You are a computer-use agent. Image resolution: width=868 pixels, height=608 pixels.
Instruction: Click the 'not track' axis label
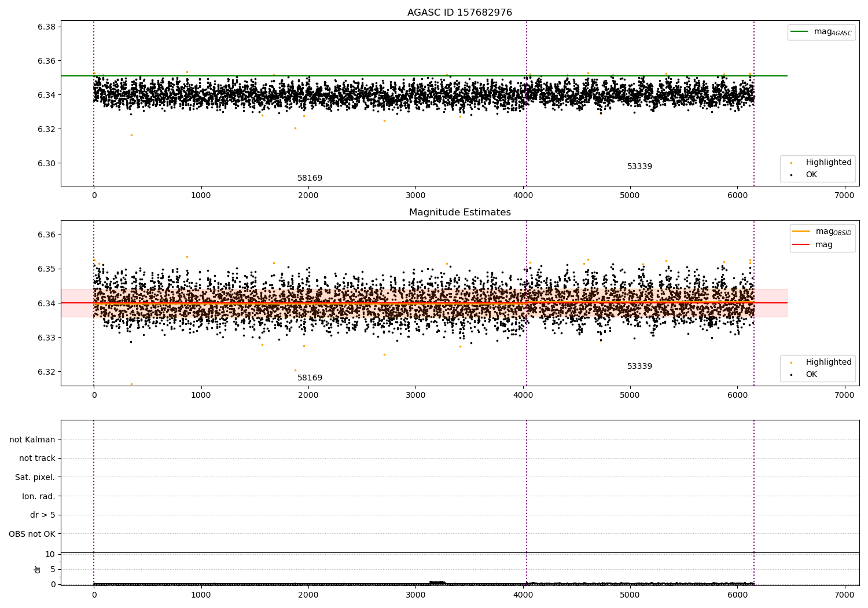coord(37,458)
